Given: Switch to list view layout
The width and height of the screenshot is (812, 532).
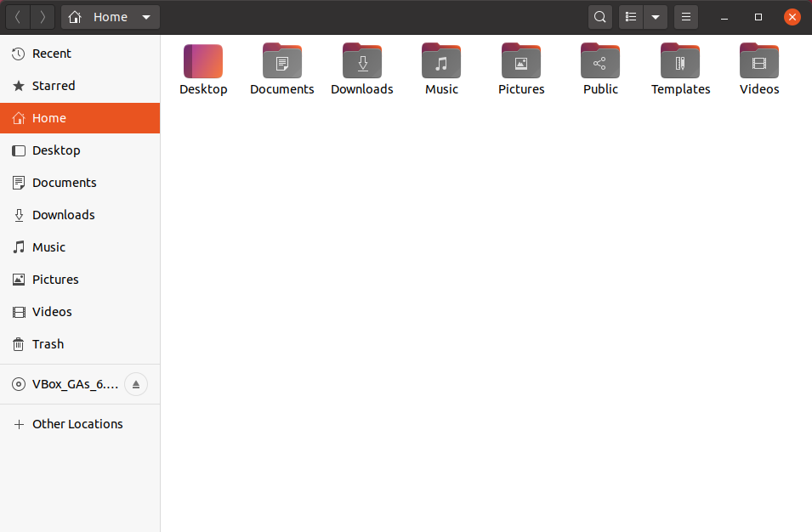Looking at the screenshot, I should [x=630, y=17].
